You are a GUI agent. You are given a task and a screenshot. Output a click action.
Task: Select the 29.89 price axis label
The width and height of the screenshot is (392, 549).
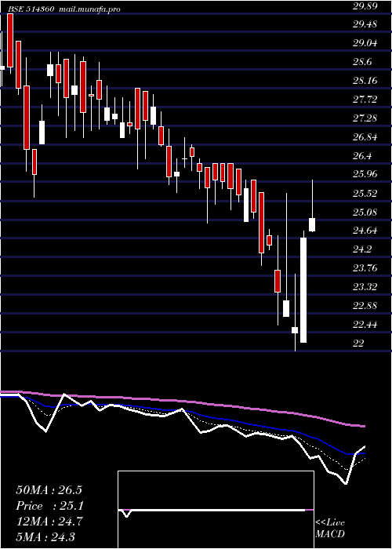pyautogui.click(x=365, y=5)
